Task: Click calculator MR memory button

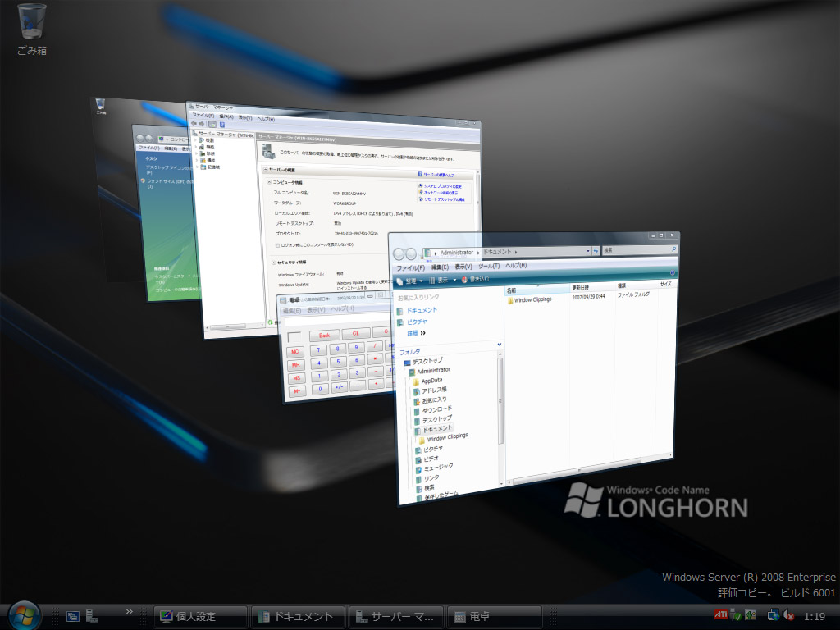Action: 295,365
